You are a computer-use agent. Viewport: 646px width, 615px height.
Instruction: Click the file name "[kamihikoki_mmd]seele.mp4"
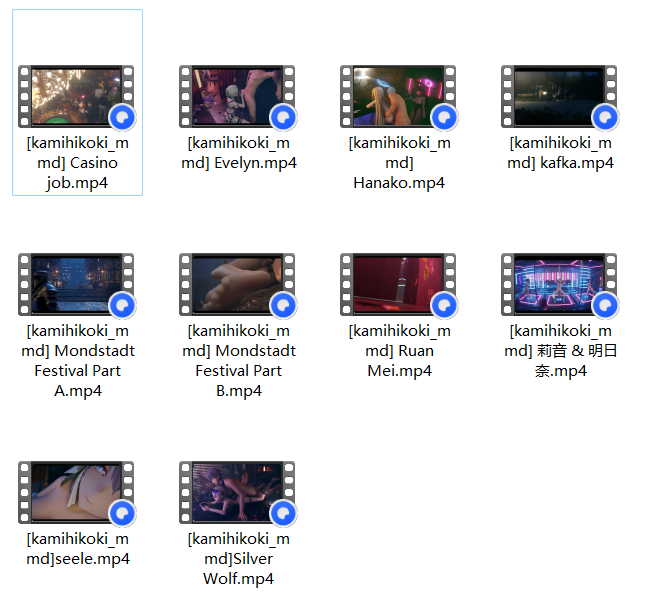click(78, 549)
